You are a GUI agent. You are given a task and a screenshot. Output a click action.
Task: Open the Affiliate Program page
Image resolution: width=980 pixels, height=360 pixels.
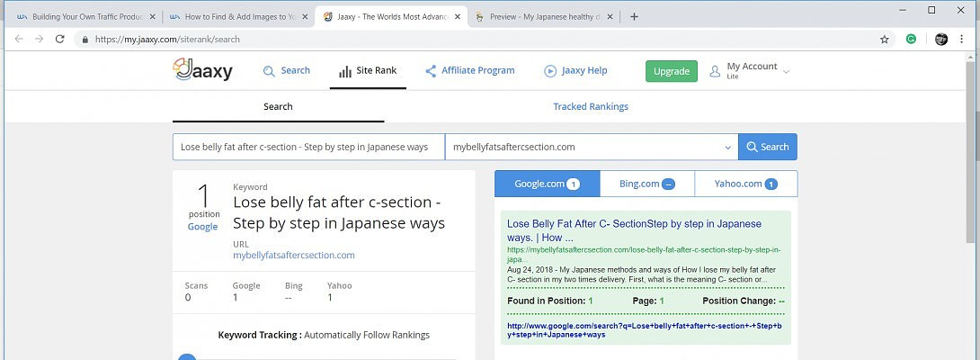[x=469, y=71]
